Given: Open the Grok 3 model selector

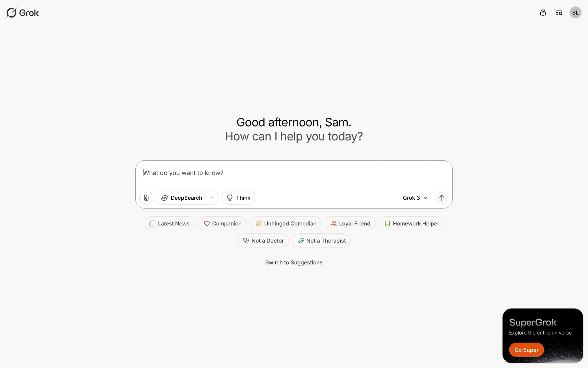Looking at the screenshot, I should 411,198.
